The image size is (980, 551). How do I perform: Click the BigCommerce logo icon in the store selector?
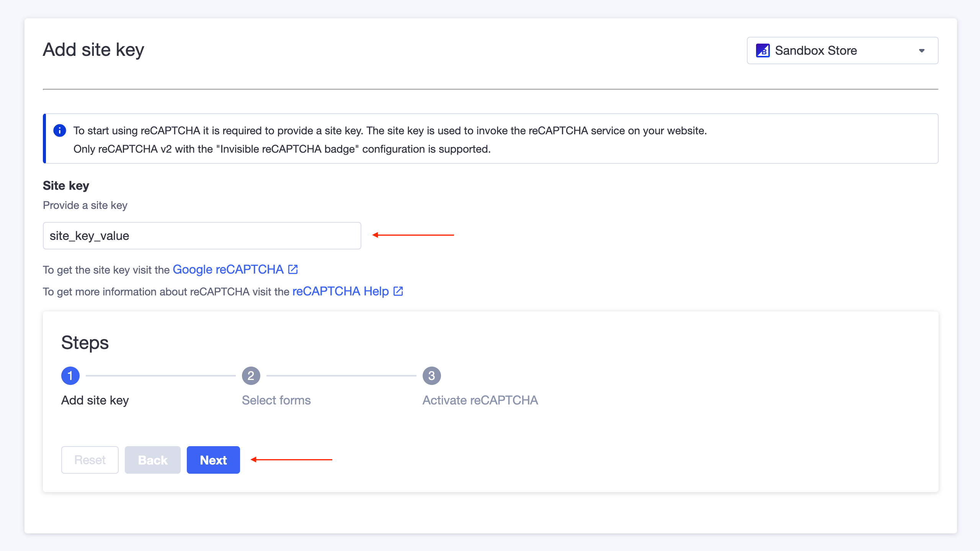click(x=764, y=50)
